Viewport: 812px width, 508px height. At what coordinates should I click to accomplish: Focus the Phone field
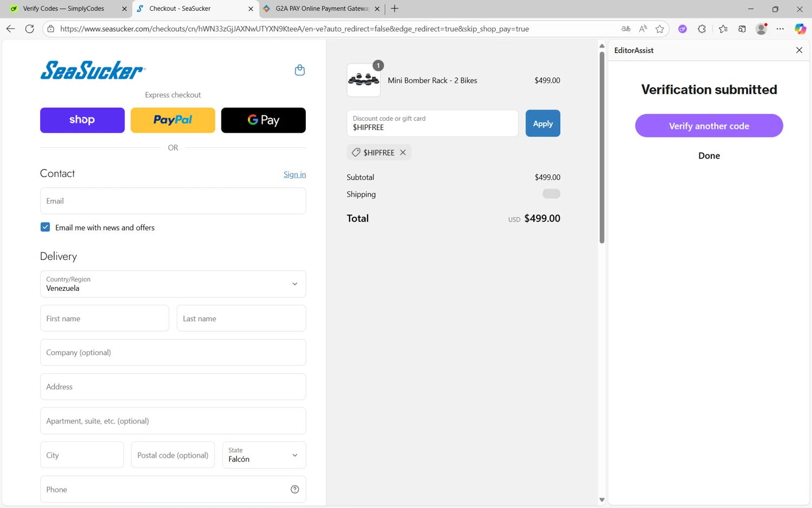(x=173, y=490)
